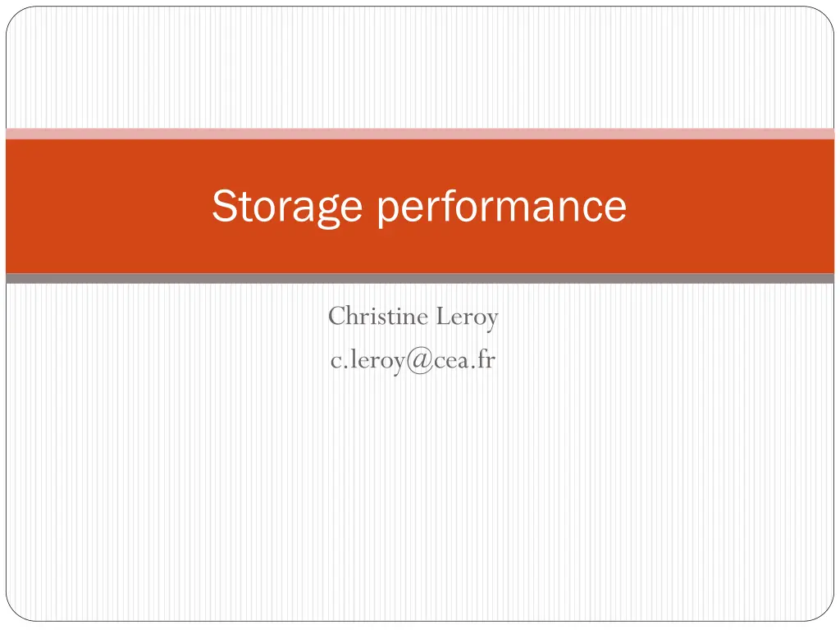Click the word "Storage" in the title
This screenshot has height=630, width=840.
point(286,206)
